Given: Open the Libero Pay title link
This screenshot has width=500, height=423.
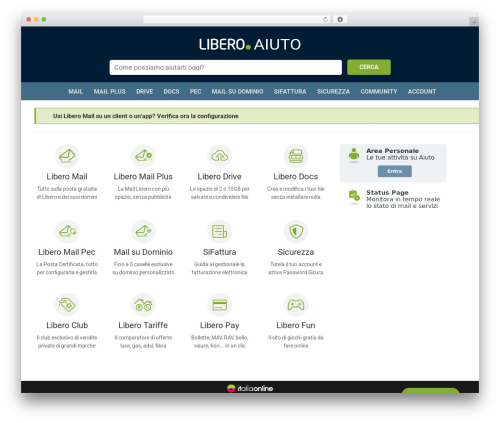Looking at the screenshot, I should 220,325.
